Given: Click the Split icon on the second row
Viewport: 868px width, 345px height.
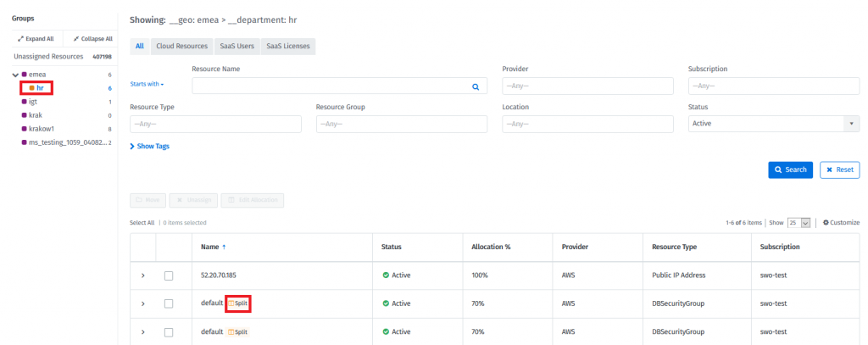Looking at the screenshot, I should pyautogui.click(x=231, y=303).
